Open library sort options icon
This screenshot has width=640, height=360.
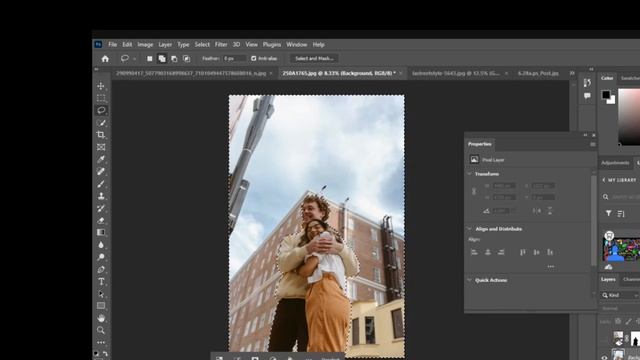[621, 213]
